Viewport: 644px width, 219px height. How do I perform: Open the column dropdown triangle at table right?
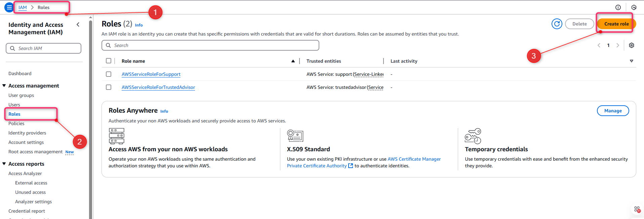pos(632,61)
